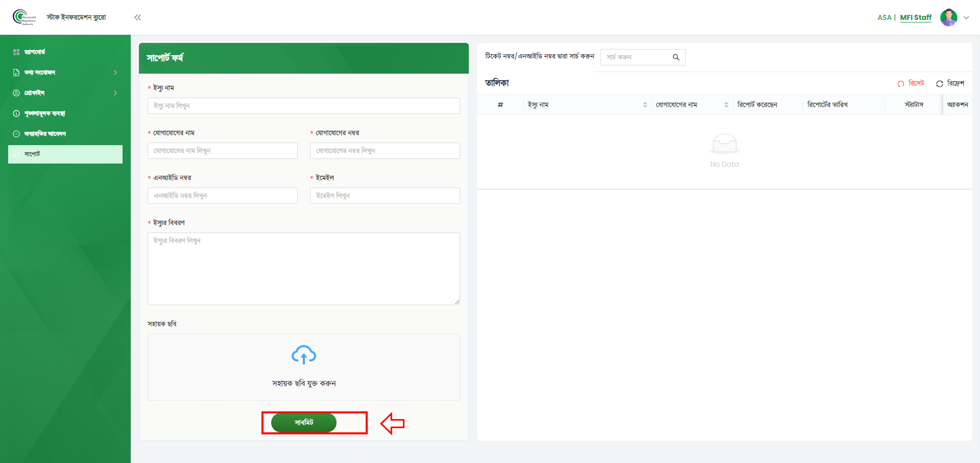Screen dimensions: 980x463
Task: Click the magnifying glass search icon
Action: [x=676, y=57]
